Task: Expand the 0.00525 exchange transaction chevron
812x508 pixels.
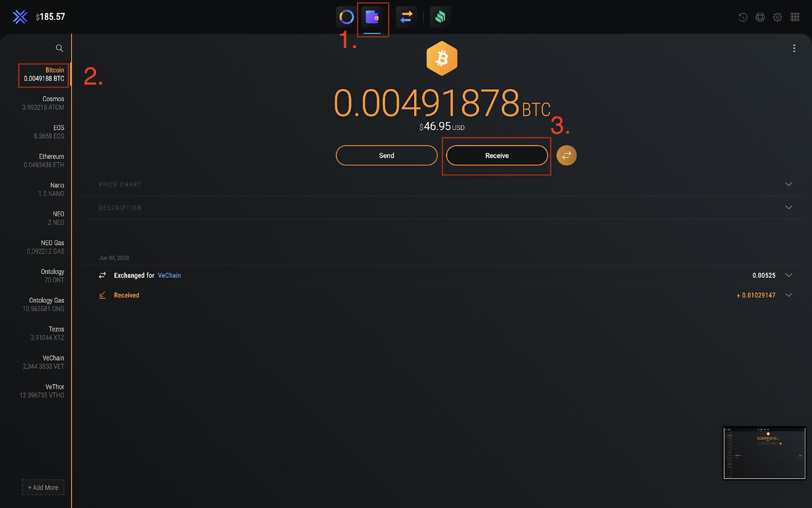Action: pos(789,275)
